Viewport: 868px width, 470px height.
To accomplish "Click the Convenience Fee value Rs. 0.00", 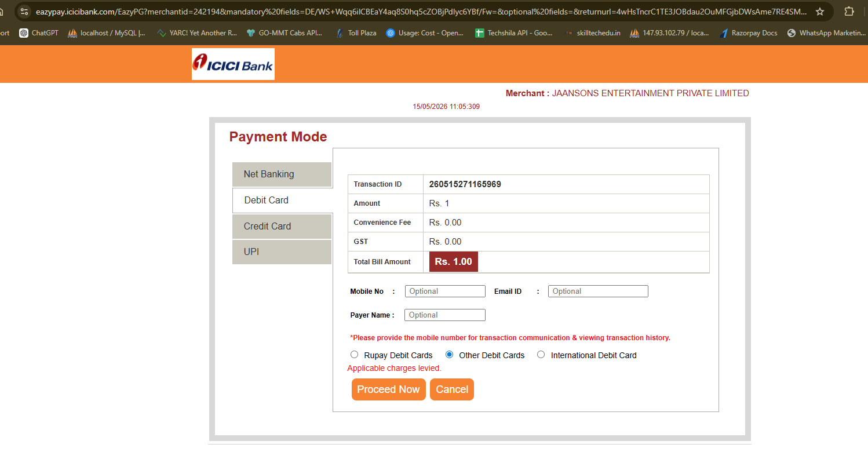I will point(446,223).
